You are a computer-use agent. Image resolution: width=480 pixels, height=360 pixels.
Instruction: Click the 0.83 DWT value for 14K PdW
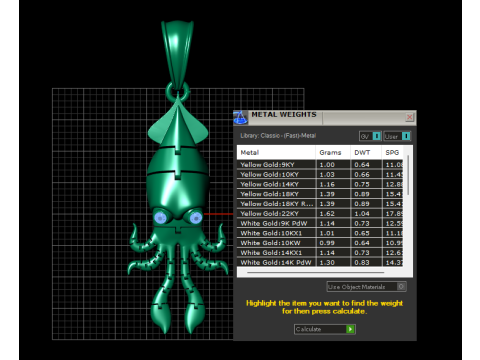[362, 263]
